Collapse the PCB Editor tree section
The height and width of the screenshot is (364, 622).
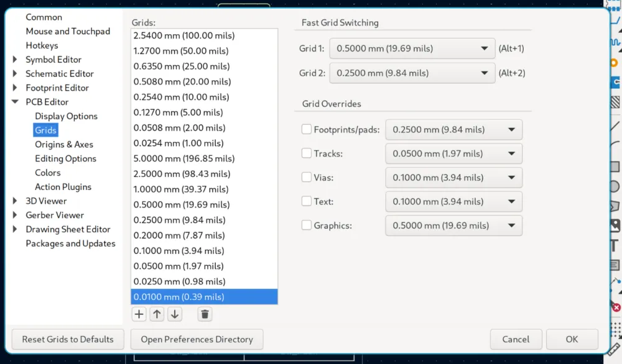[15, 102]
